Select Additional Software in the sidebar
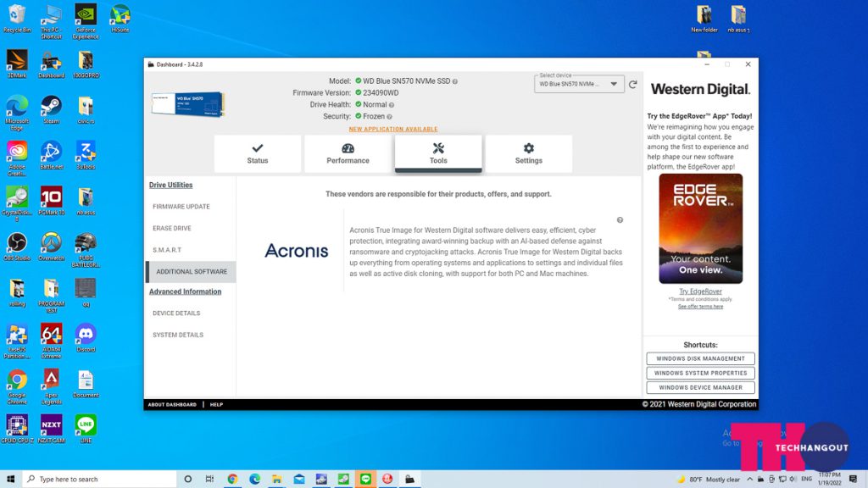Viewport: 868px width, 488px height. pyautogui.click(x=191, y=272)
